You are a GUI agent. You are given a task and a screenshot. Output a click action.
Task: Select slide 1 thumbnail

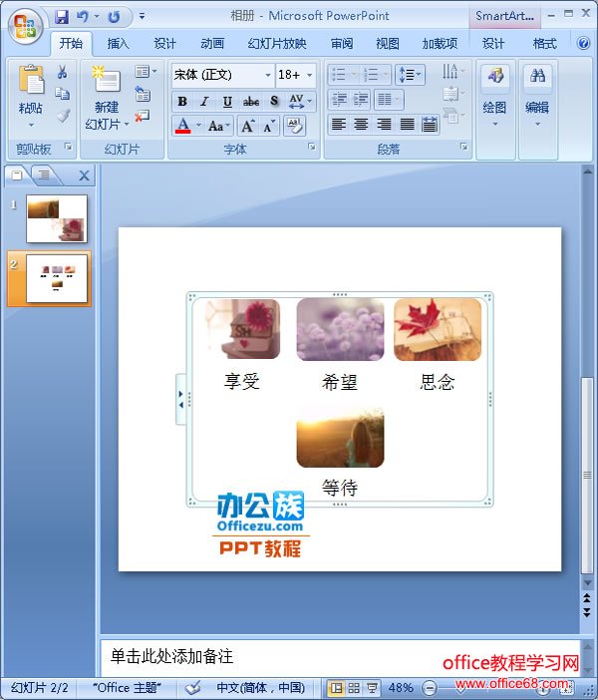click(57, 218)
